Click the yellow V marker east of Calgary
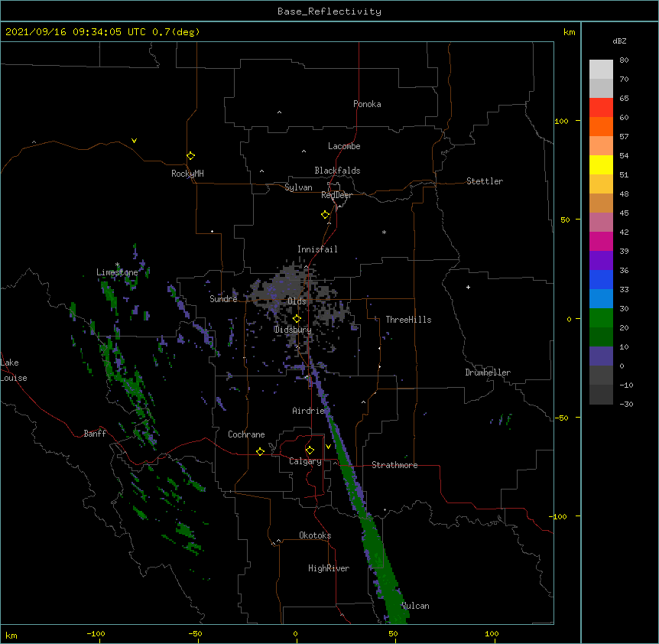 328,447
